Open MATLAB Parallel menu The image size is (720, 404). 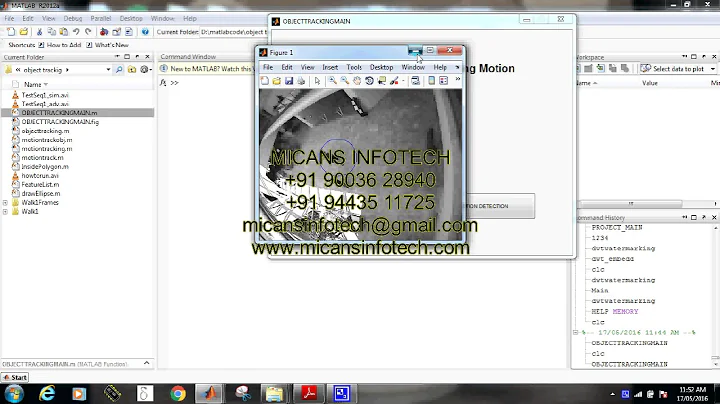(x=101, y=18)
